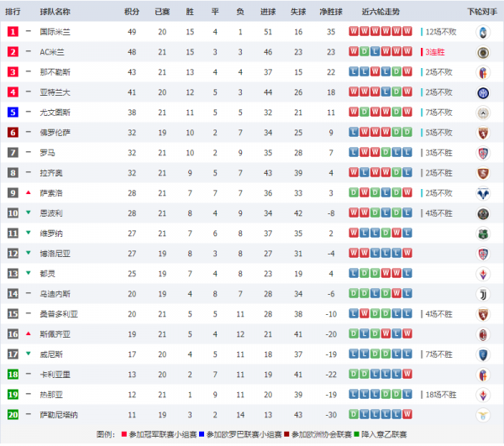Click red Champions League legend swatch
Viewport: 504px width, 446px height.
pyautogui.click(x=124, y=434)
